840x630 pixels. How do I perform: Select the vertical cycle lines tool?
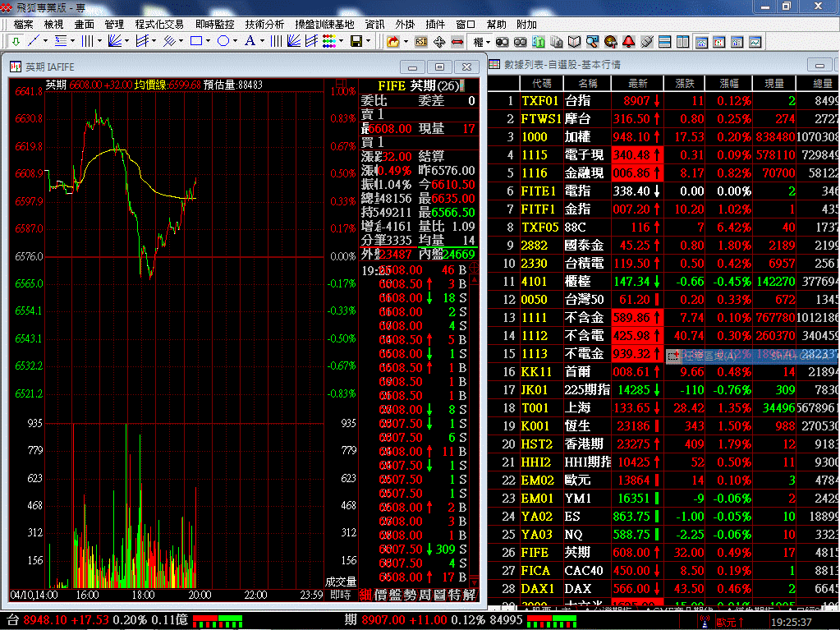(x=87, y=41)
